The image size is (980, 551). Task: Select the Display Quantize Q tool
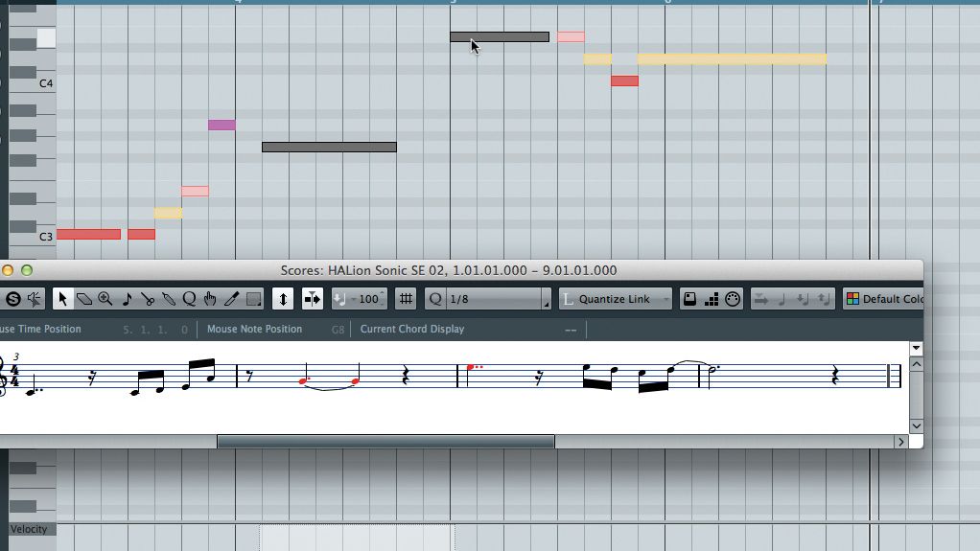click(x=189, y=299)
